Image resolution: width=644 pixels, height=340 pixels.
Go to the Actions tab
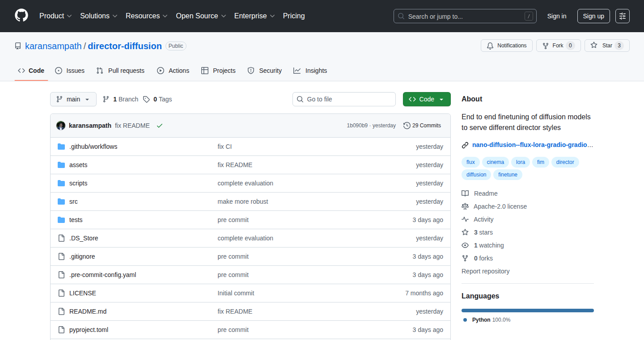coord(173,71)
